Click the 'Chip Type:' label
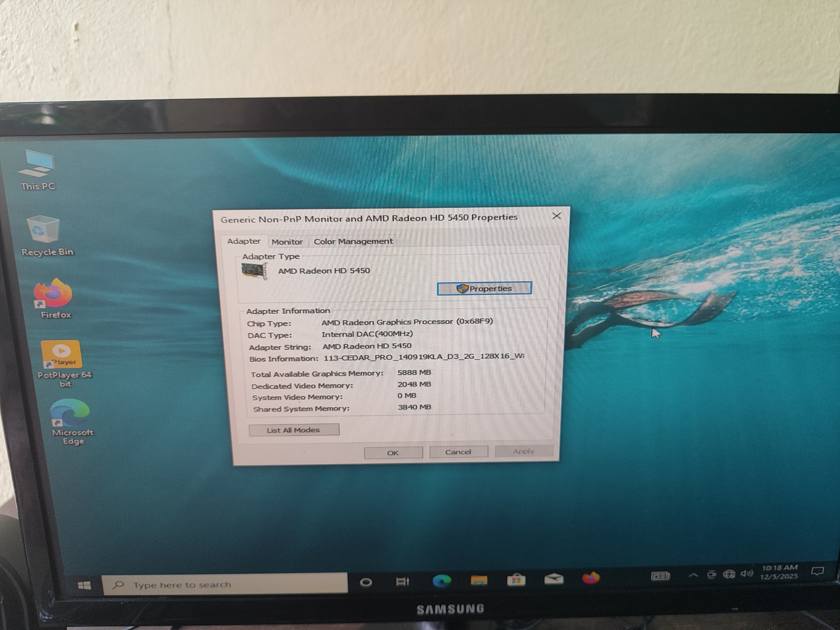Screen dimensions: 840x630 click(x=269, y=324)
